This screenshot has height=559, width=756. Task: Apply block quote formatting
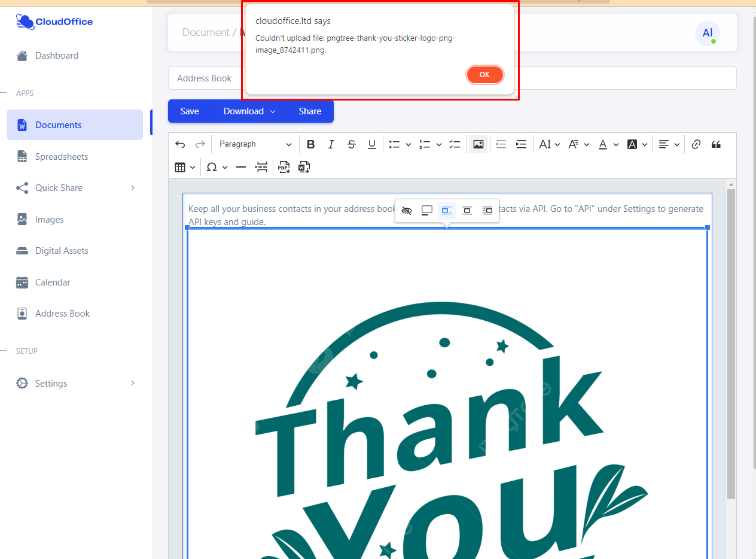[716, 144]
